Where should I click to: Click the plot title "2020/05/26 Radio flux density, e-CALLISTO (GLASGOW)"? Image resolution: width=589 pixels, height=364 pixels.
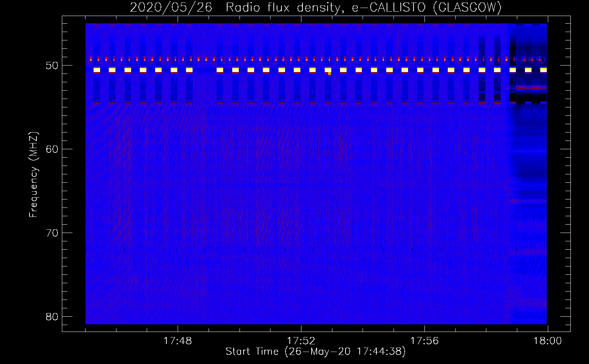(x=316, y=8)
